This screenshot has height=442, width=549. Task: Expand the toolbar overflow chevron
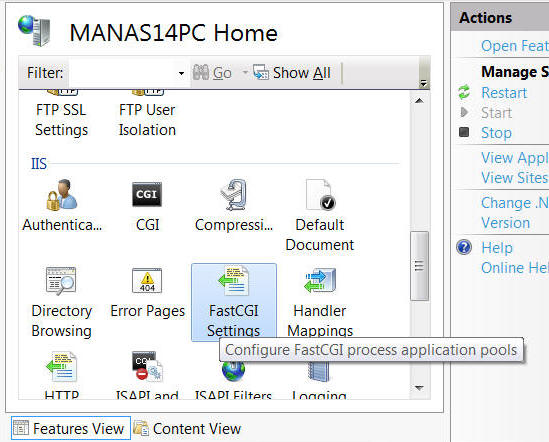pyautogui.click(x=423, y=84)
